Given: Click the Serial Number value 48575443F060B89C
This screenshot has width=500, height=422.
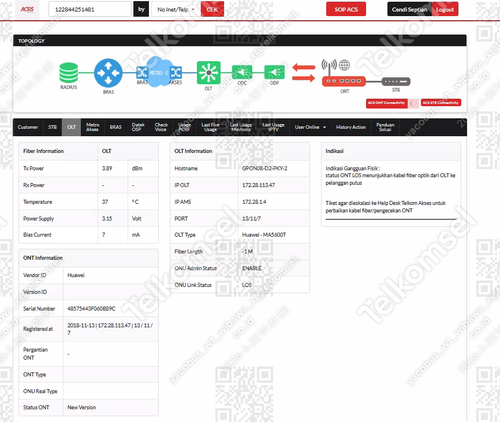Looking at the screenshot, I should point(91,309).
